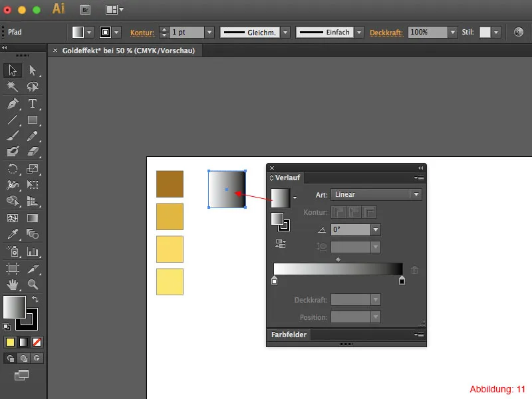Select the Type tool
Viewport: 532px width, 399px height.
click(x=33, y=104)
